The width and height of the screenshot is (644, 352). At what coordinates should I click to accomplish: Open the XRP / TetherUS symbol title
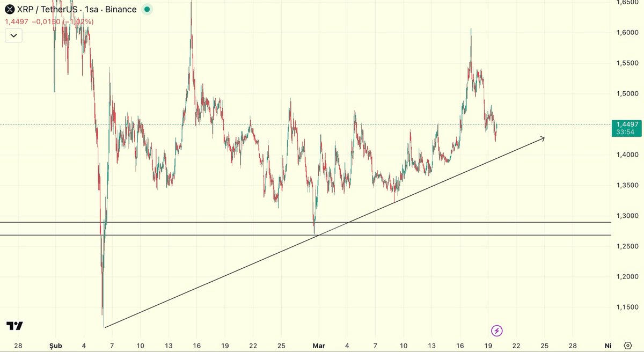pos(76,9)
